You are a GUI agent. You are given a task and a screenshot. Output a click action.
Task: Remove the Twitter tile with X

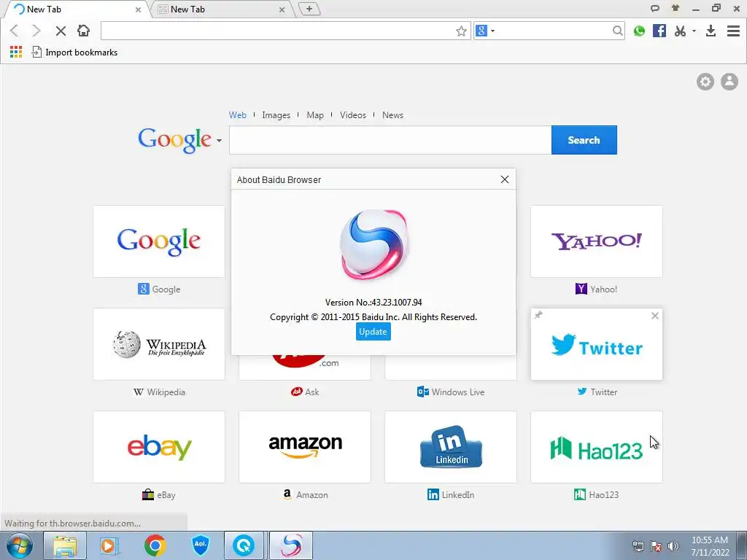[654, 316]
